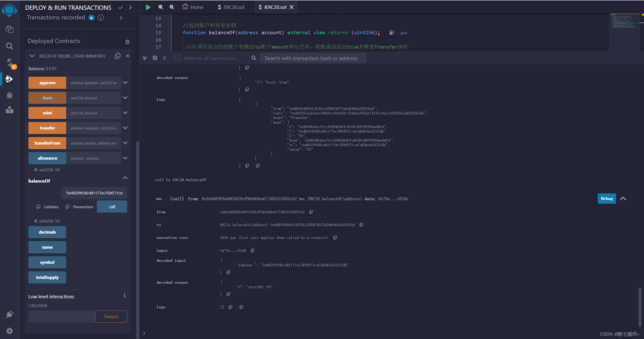644x339 pixels.
Task: Copy the Calldata of balanceOf
Action: pyautogui.click(x=38, y=207)
